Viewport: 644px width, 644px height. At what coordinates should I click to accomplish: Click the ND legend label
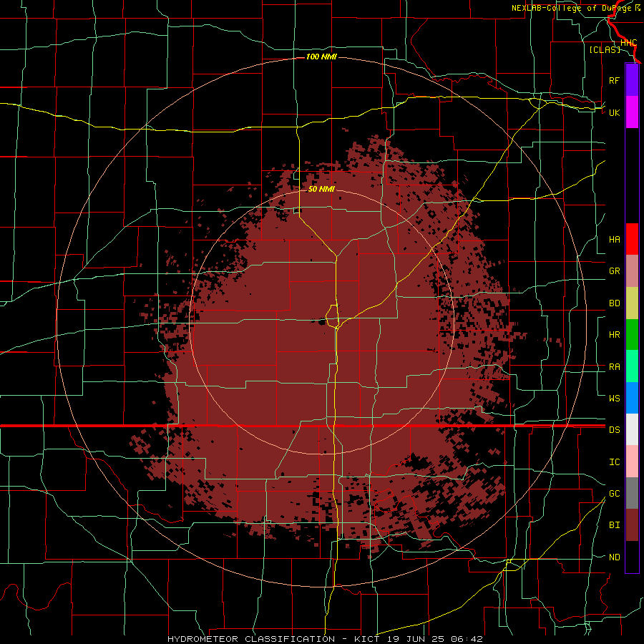[x=615, y=557]
